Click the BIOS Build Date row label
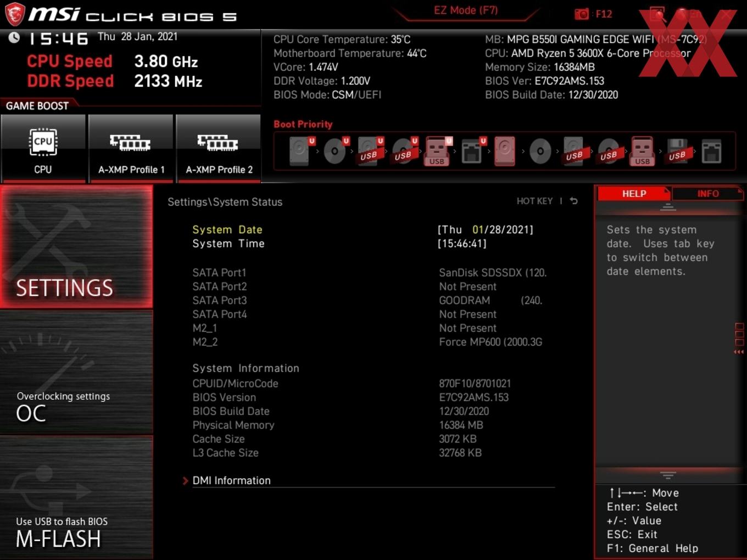The image size is (747, 560). coord(231,411)
